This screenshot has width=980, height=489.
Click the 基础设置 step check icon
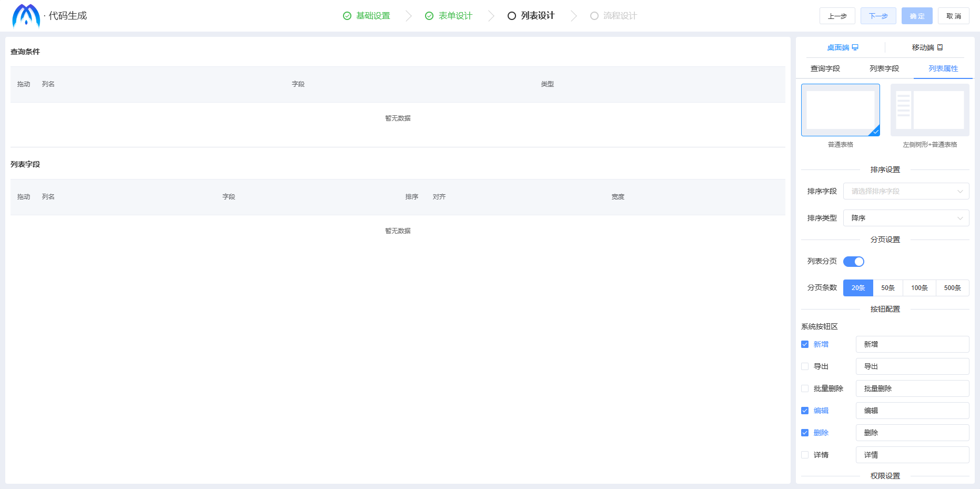[347, 16]
